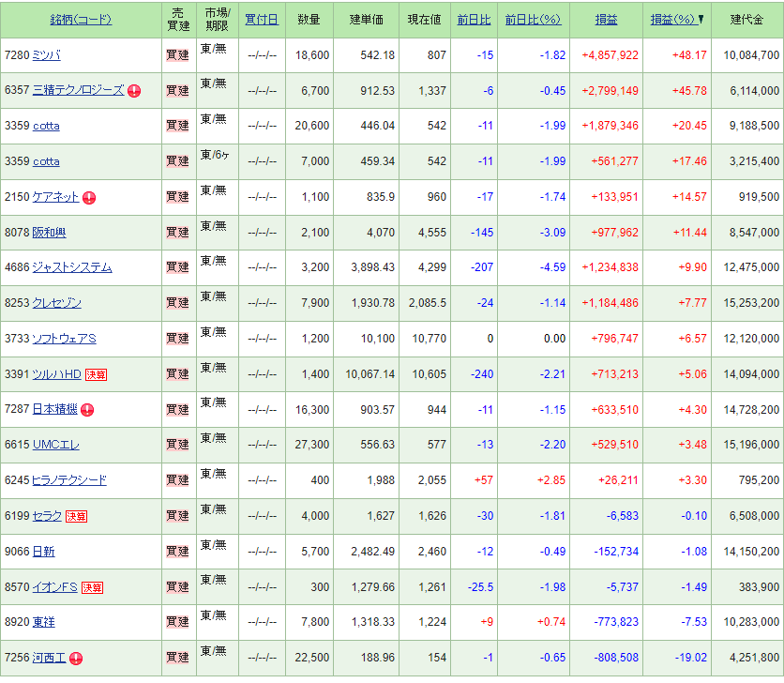Open the ヒラノテクシード stock link
Image resolution: width=784 pixels, height=683 pixels.
pos(69,480)
